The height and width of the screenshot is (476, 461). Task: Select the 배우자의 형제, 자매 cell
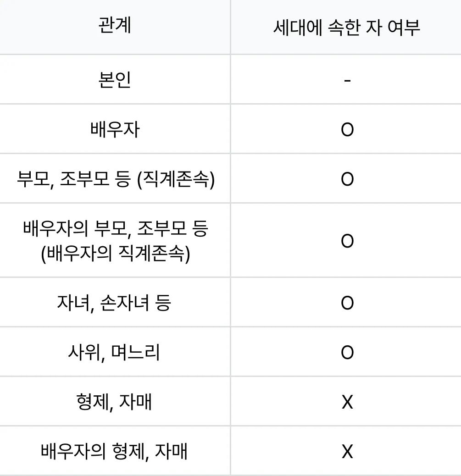click(x=114, y=451)
